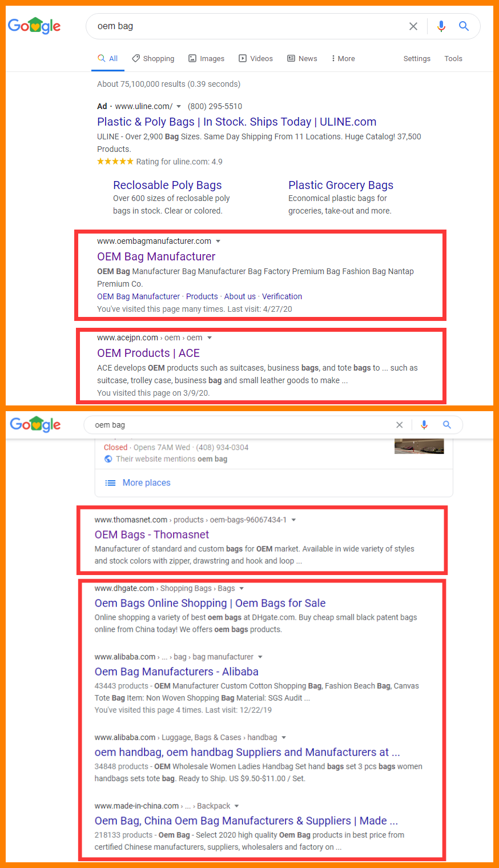Open the Products sitelink under OEM Bag Manufacturer

click(x=202, y=296)
